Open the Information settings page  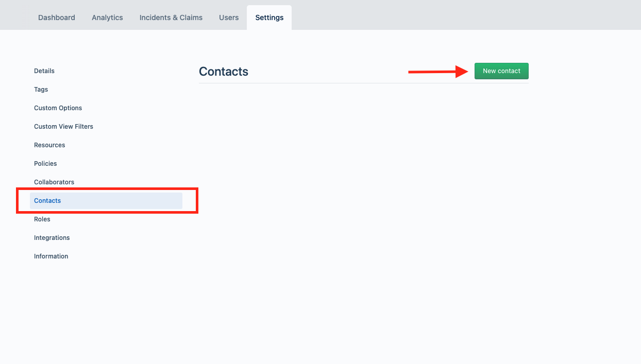[x=51, y=256]
